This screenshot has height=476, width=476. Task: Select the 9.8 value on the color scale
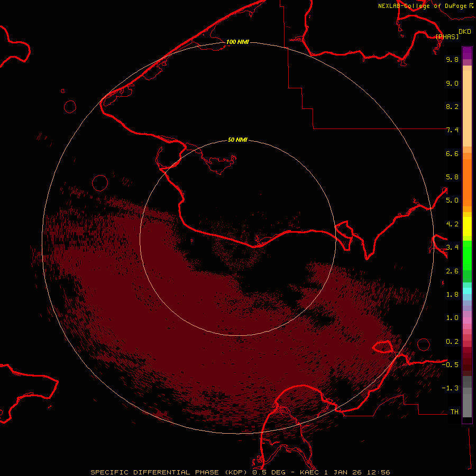point(452,59)
